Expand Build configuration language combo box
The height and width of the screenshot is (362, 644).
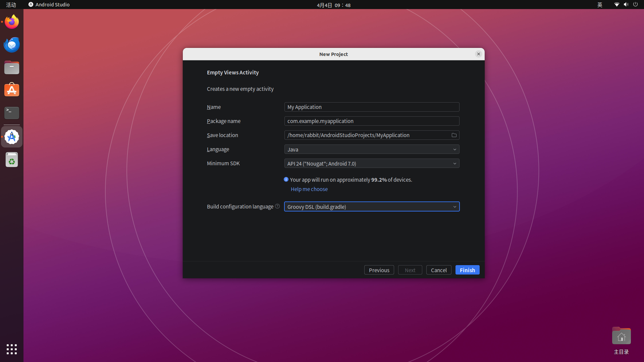(372, 206)
